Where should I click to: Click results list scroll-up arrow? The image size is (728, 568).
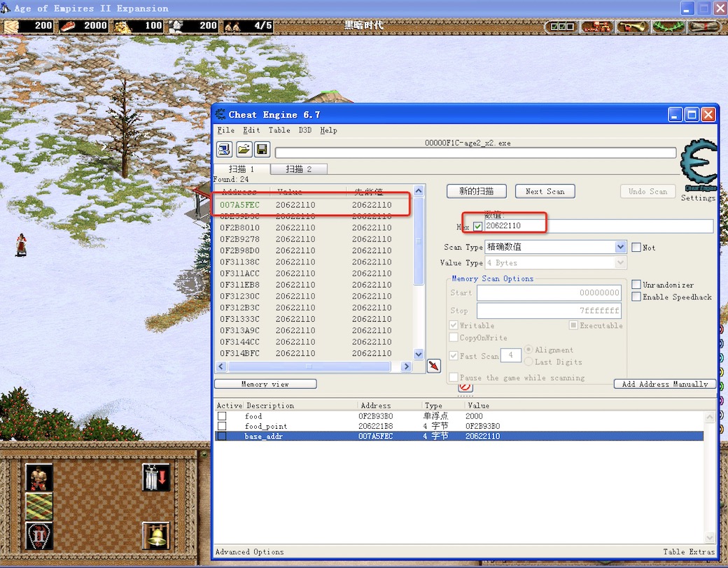pyautogui.click(x=419, y=191)
